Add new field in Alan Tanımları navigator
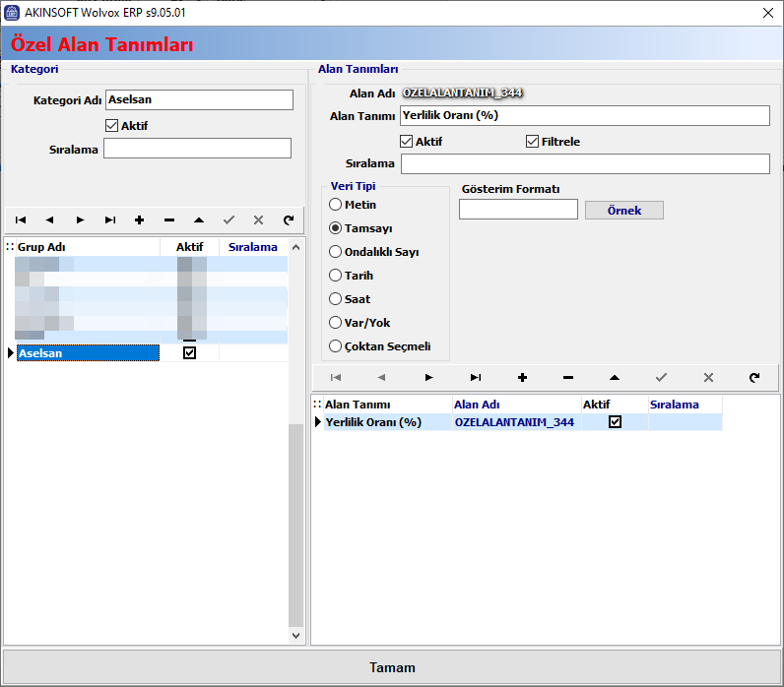784x687 pixels. [x=522, y=377]
